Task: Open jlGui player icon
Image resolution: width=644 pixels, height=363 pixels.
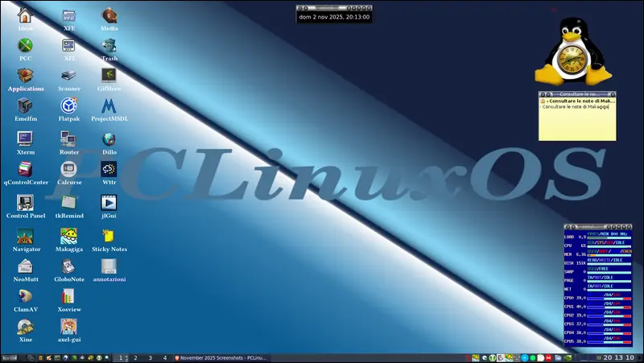Action: pyautogui.click(x=109, y=203)
